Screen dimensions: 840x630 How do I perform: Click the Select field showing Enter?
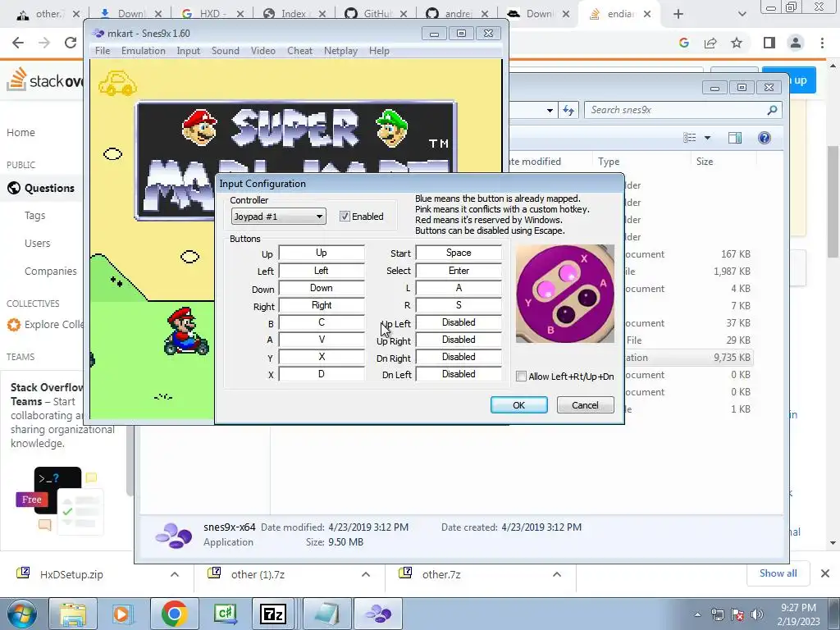[459, 271]
